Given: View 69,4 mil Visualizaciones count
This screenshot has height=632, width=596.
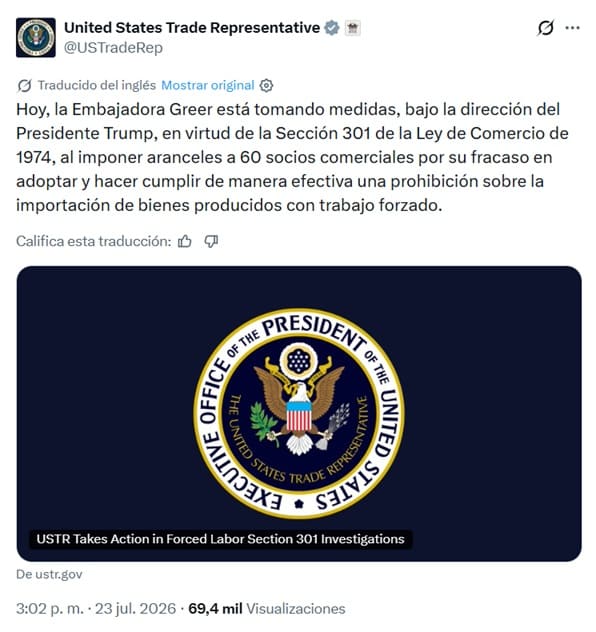Looking at the screenshot, I should click(266, 609).
